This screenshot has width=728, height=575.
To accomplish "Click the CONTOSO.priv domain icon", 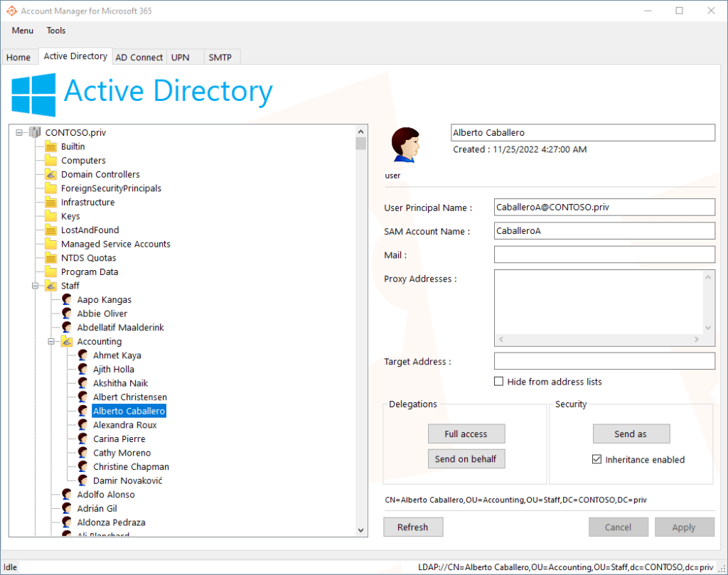I will [x=36, y=132].
